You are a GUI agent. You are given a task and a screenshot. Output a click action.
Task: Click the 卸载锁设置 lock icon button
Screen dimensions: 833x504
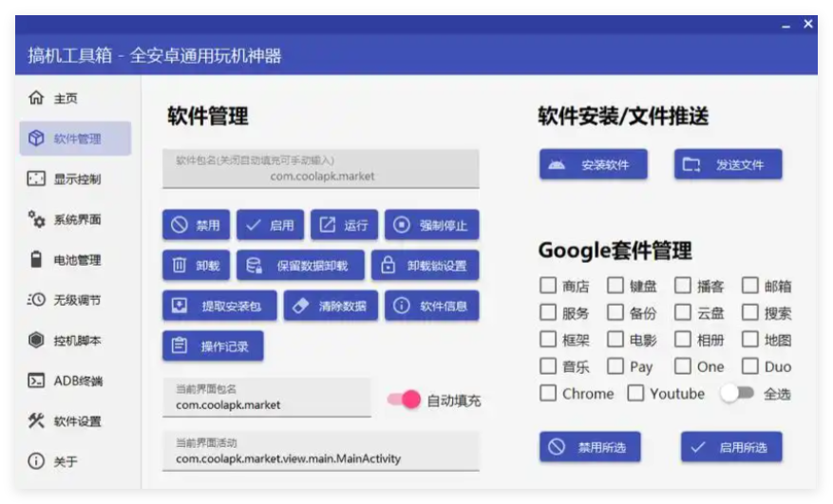[x=425, y=266]
